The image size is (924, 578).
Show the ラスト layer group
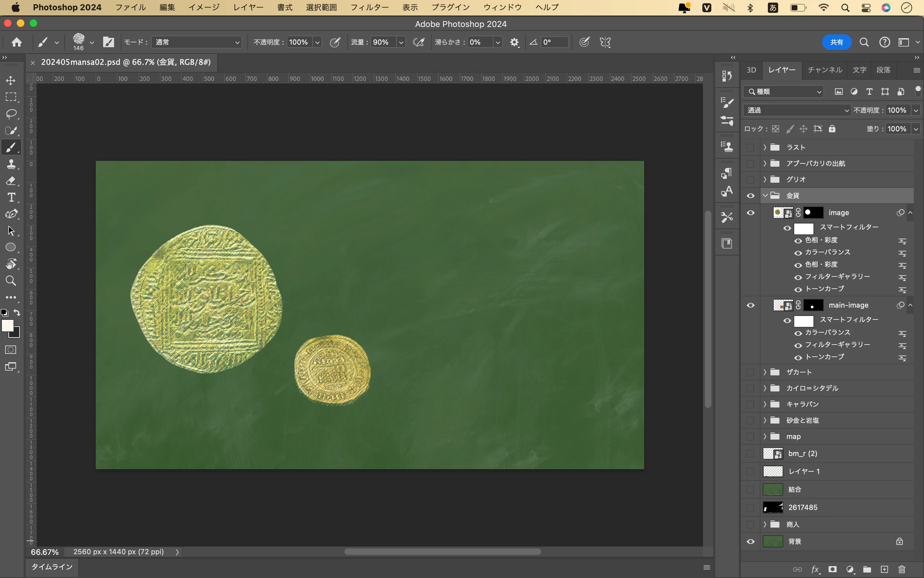751,147
